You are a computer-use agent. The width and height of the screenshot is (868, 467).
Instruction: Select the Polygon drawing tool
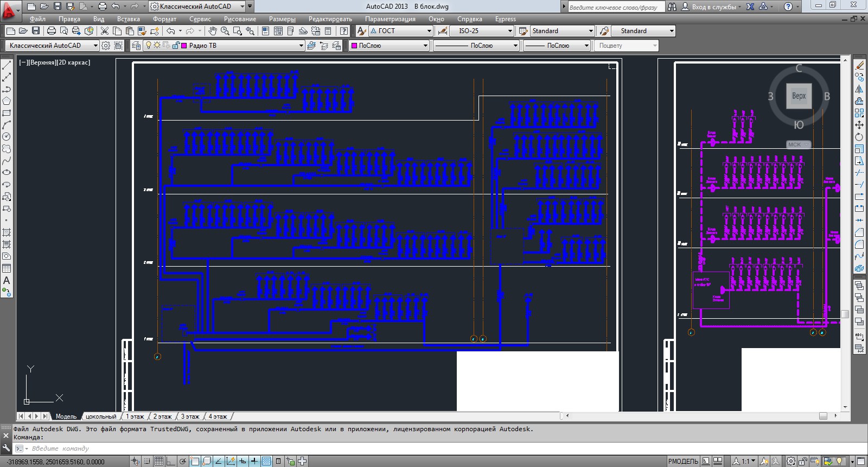[x=7, y=101]
